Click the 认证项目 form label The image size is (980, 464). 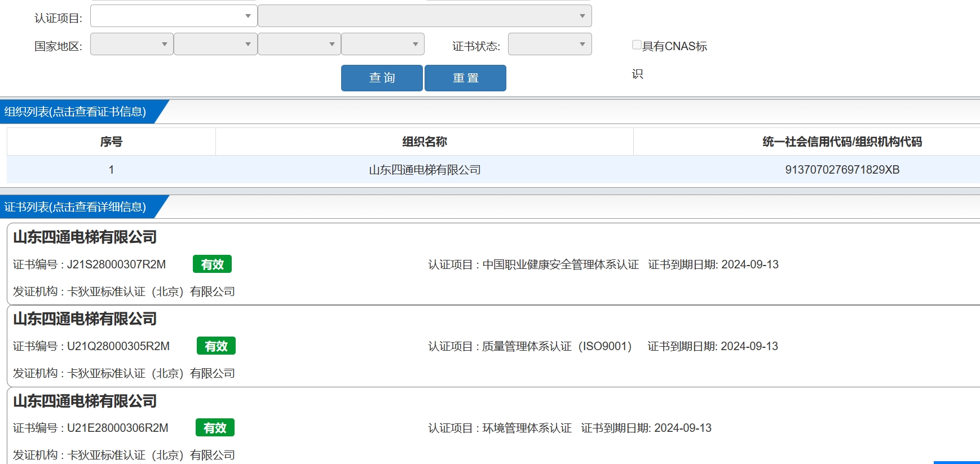point(58,18)
